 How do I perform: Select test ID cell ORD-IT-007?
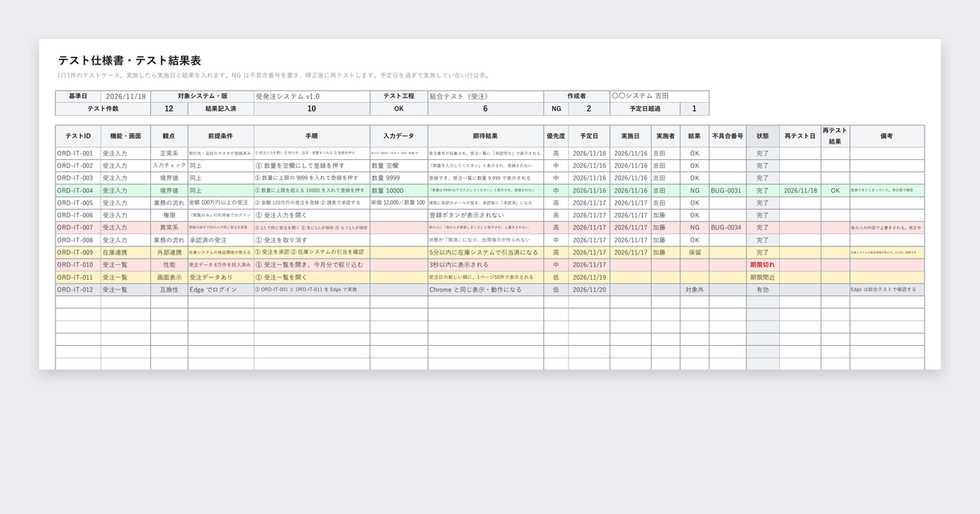(x=78, y=228)
